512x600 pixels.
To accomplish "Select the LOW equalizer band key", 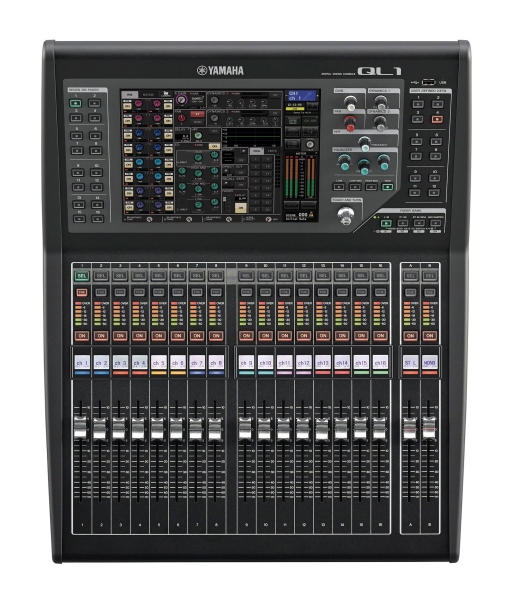I will (x=339, y=187).
